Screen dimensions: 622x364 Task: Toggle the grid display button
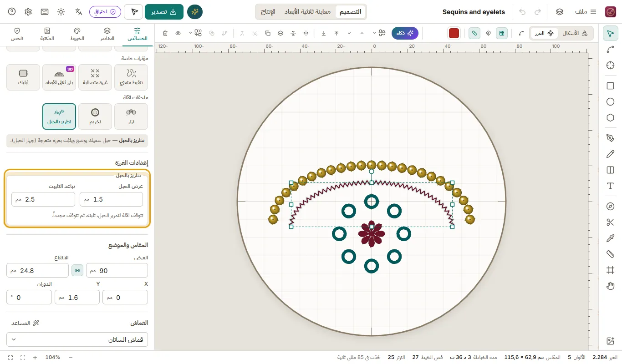coord(502,33)
